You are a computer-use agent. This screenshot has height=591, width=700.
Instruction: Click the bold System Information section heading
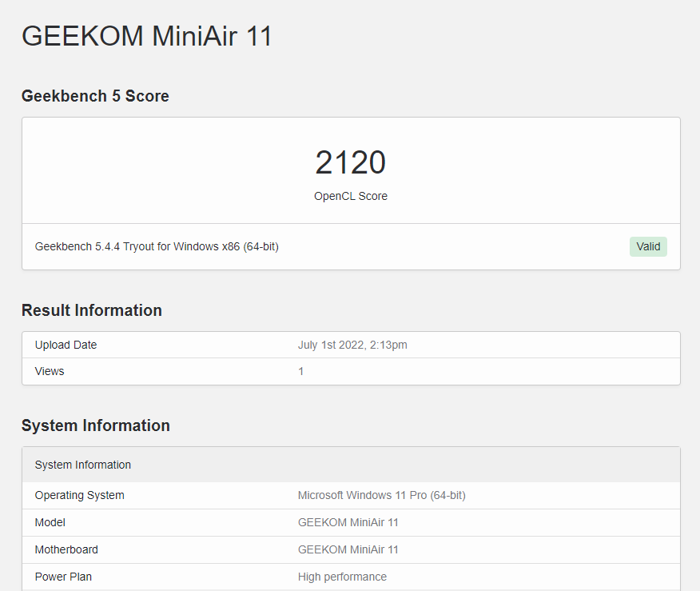96,425
